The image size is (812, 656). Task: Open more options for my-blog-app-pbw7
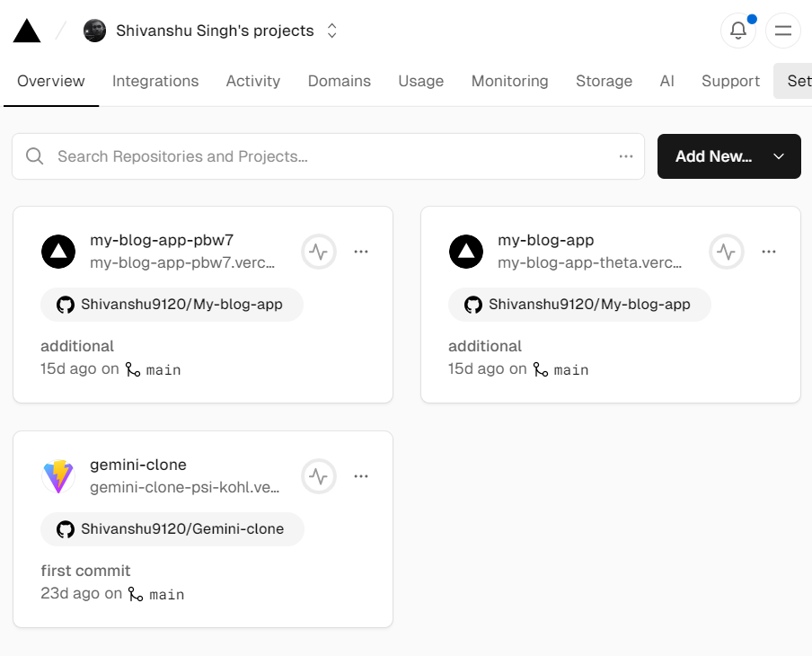click(x=361, y=252)
